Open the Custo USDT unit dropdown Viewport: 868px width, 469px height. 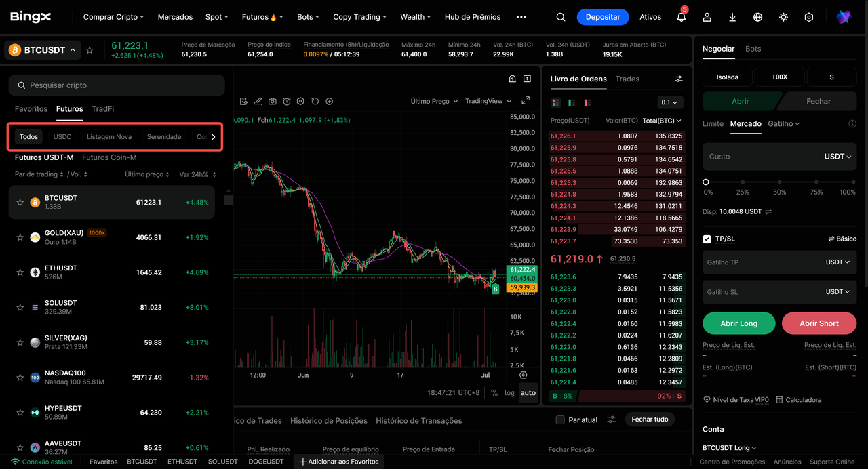[837, 157]
